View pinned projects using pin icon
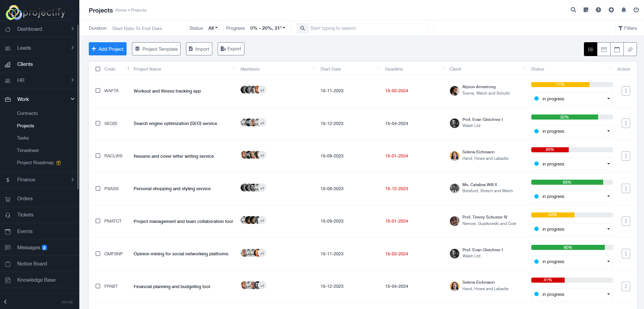 (x=630, y=49)
